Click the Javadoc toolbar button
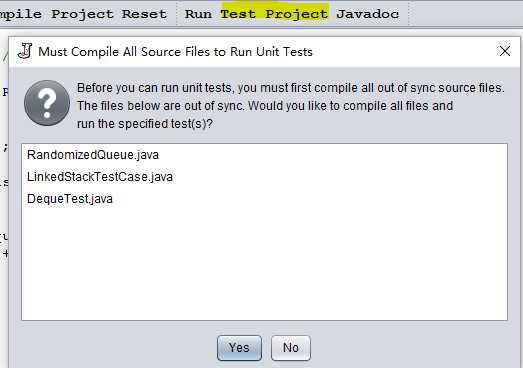 coord(367,14)
